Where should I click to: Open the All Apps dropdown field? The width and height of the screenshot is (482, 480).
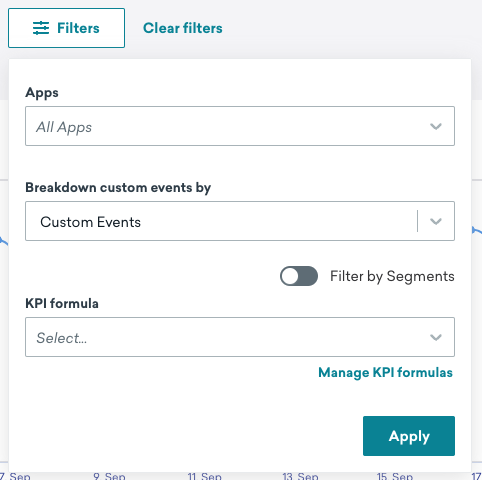coord(240,126)
